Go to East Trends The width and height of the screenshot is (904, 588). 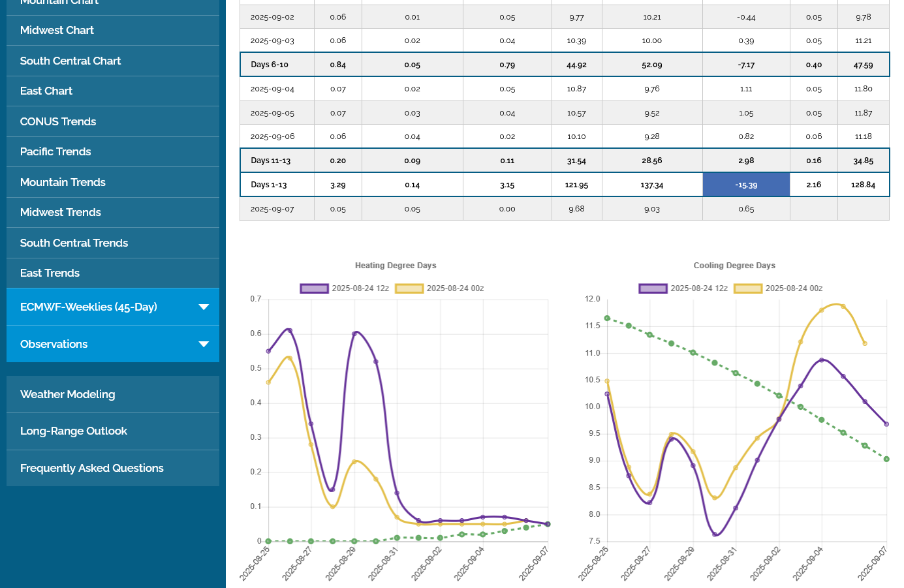50,273
